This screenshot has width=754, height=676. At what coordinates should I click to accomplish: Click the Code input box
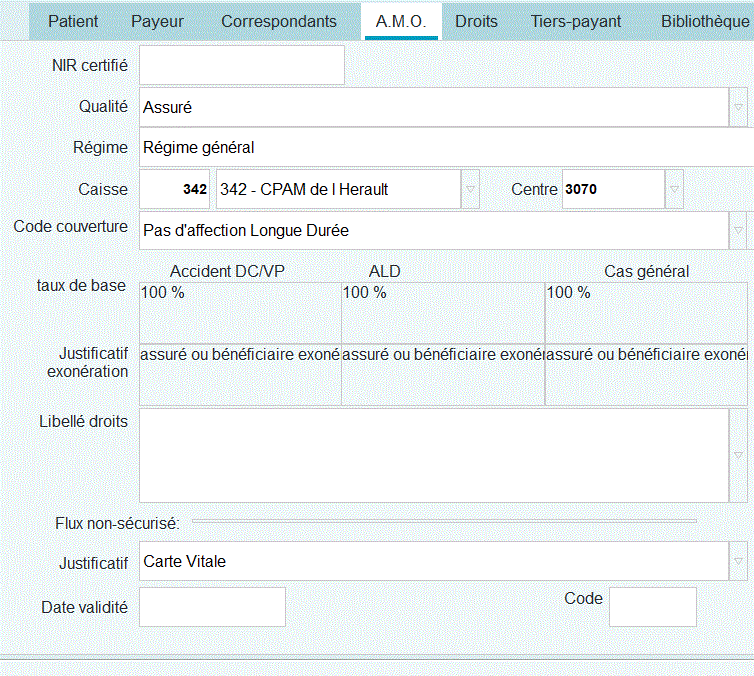652,607
